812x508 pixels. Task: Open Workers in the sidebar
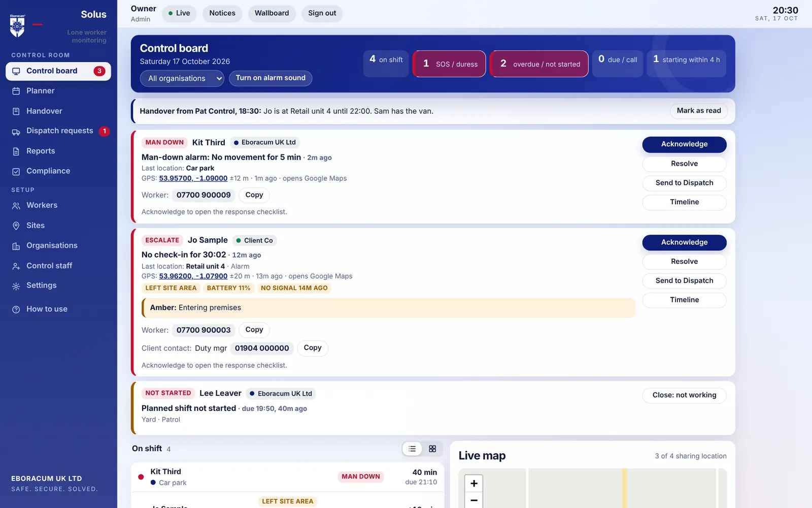[58, 205]
